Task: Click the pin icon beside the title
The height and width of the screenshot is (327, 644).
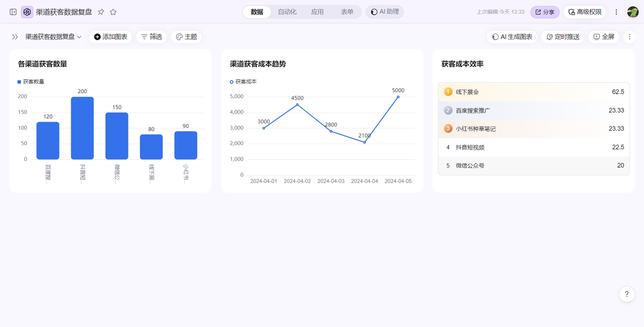Action: click(101, 12)
